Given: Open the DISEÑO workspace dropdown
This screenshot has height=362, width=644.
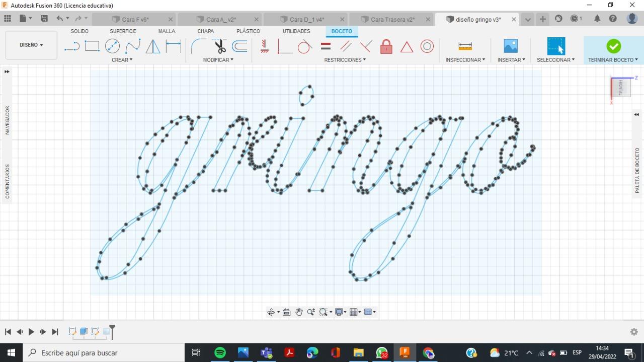Looking at the screenshot, I should (31, 45).
